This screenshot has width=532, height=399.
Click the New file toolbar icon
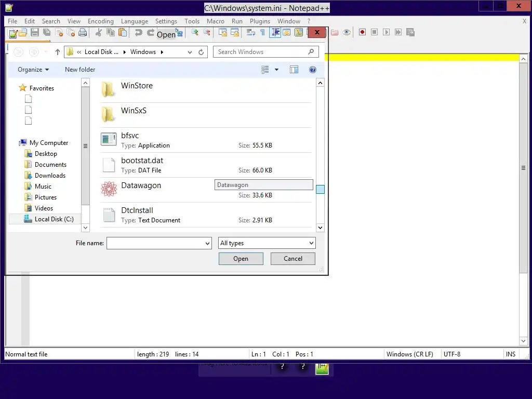point(13,33)
